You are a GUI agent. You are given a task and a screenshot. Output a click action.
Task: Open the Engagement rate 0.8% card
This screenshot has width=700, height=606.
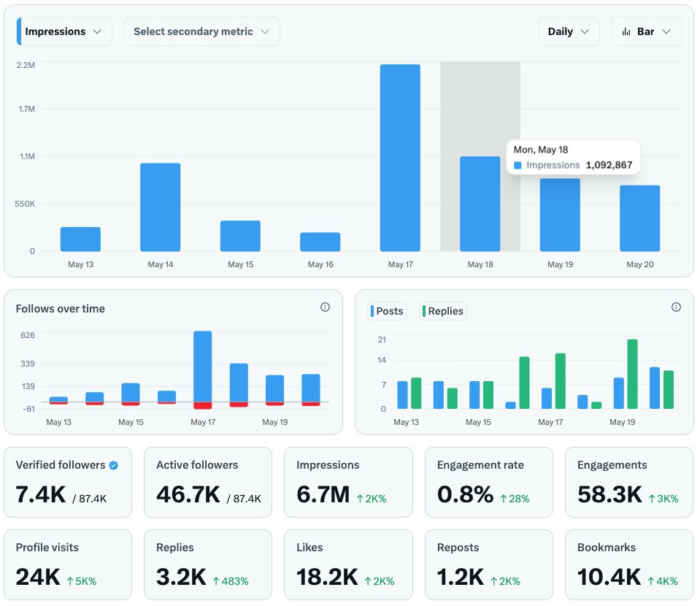click(489, 483)
